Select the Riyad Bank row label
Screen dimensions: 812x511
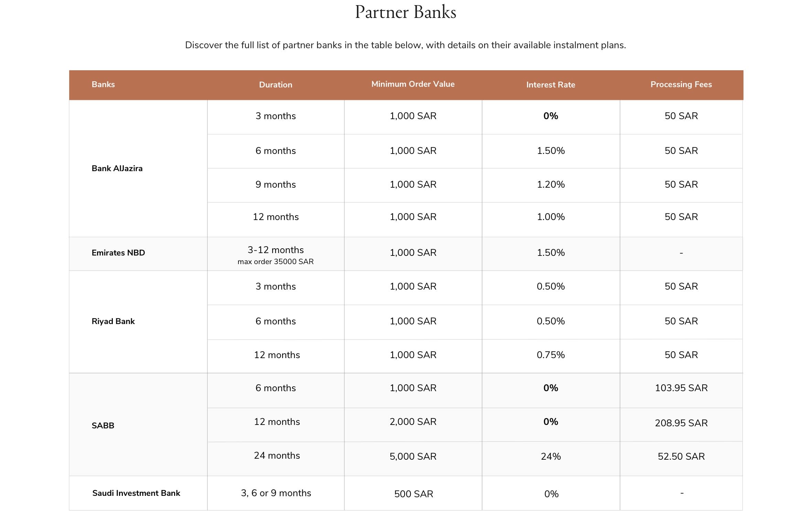tap(113, 321)
